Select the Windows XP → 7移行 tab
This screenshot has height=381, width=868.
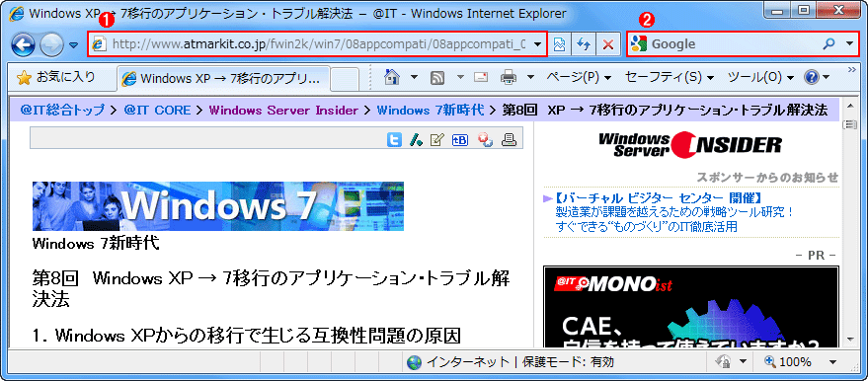223,79
